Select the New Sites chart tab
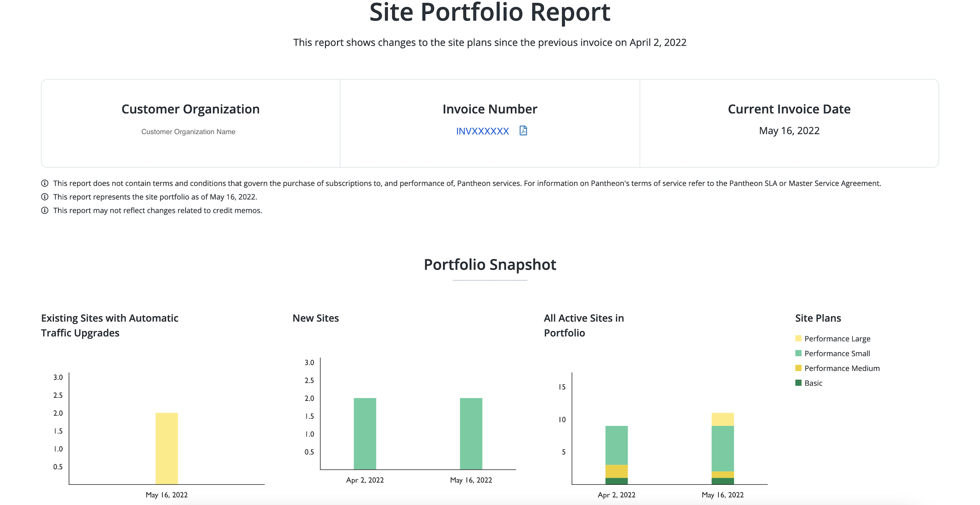This screenshot has width=980, height=505. coord(316,318)
